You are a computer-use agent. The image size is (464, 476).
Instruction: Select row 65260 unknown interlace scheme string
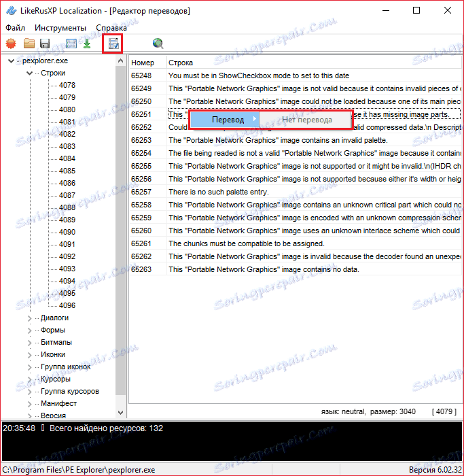[296, 231]
